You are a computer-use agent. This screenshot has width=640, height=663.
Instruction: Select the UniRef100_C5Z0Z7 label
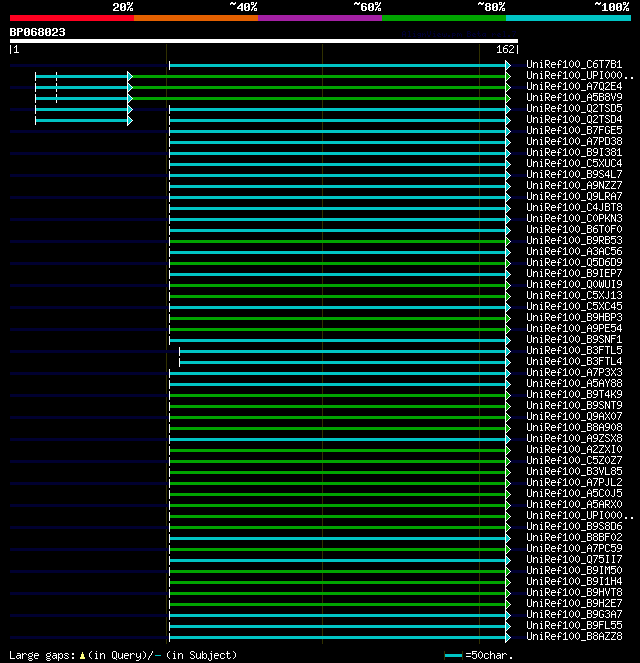[574, 460]
